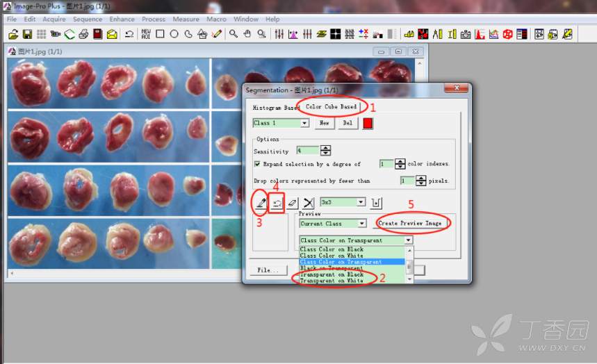Open the Measure menu
This screenshot has height=364, width=597.
186,19
